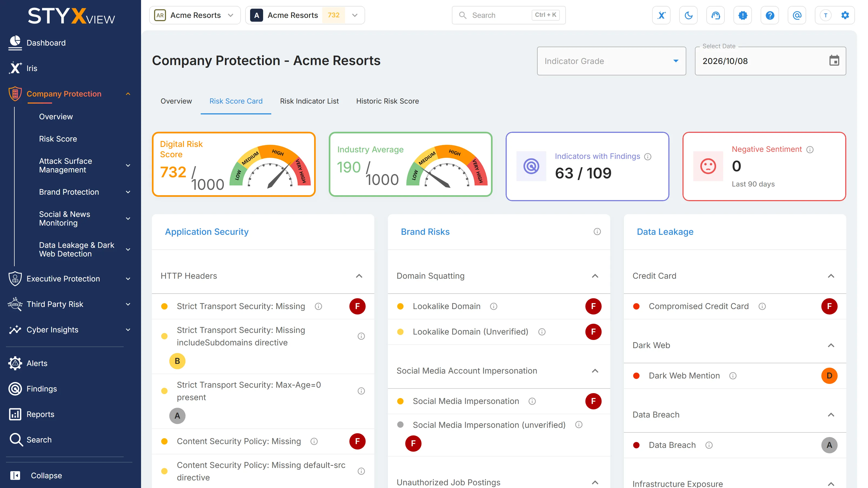
Task: Click the Industry Average gauge
Action: 447,166
